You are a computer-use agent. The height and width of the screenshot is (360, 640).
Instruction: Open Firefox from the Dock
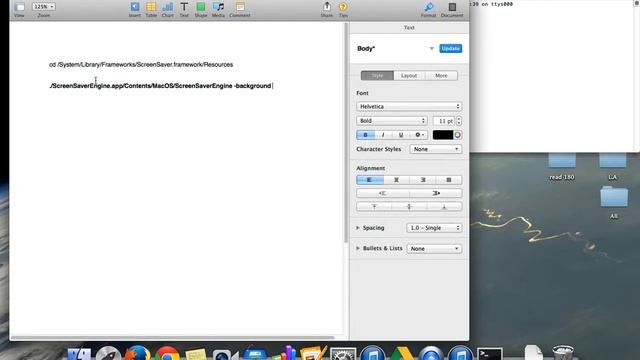tap(138, 353)
